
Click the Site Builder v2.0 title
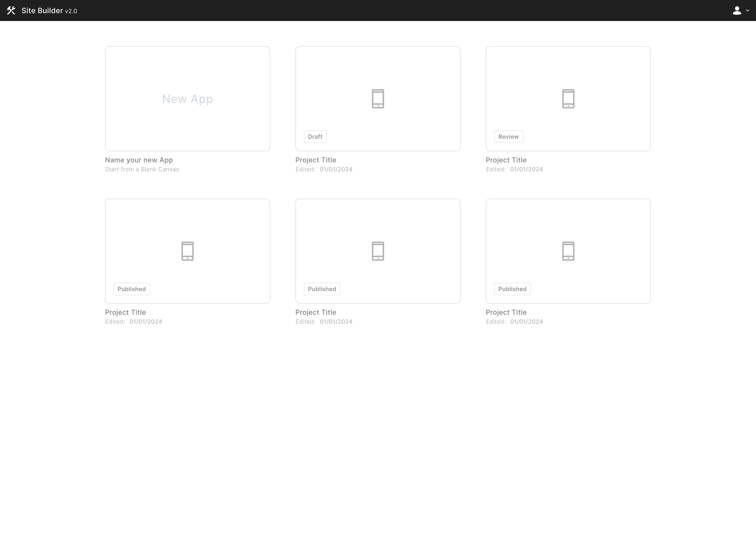point(49,11)
